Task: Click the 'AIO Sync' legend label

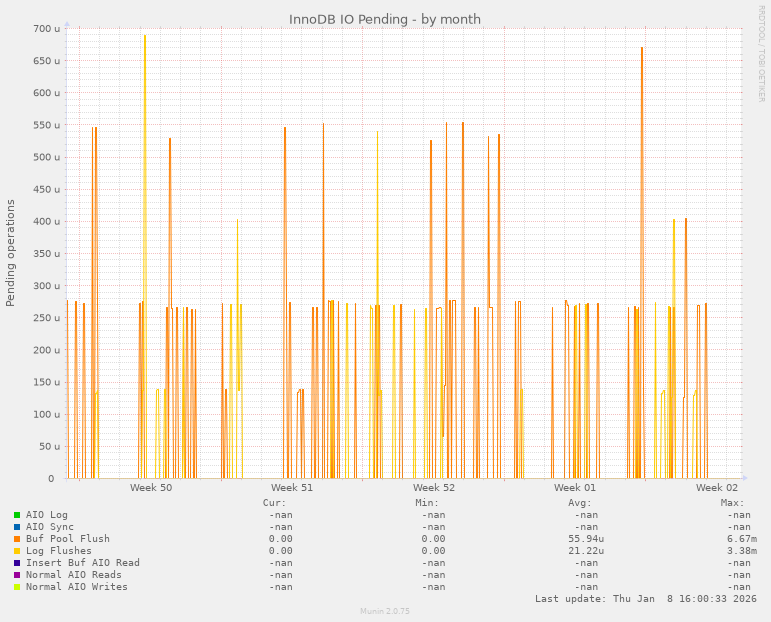Action: [50, 527]
